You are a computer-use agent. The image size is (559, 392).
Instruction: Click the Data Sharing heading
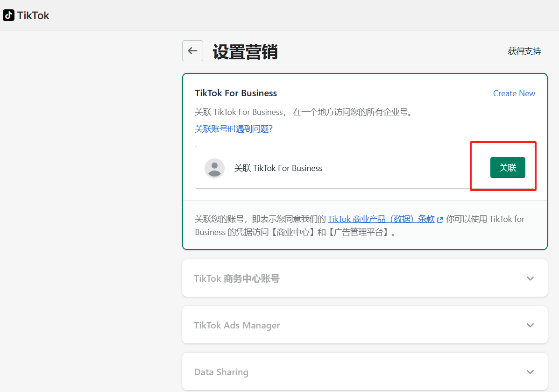pyautogui.click(x=221, y=372)
